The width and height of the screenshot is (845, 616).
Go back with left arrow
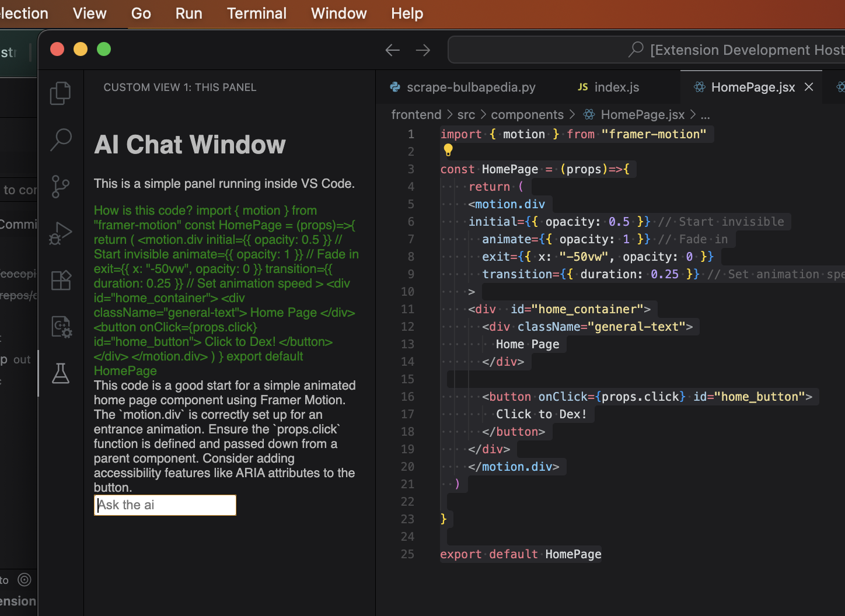point(393,50)
